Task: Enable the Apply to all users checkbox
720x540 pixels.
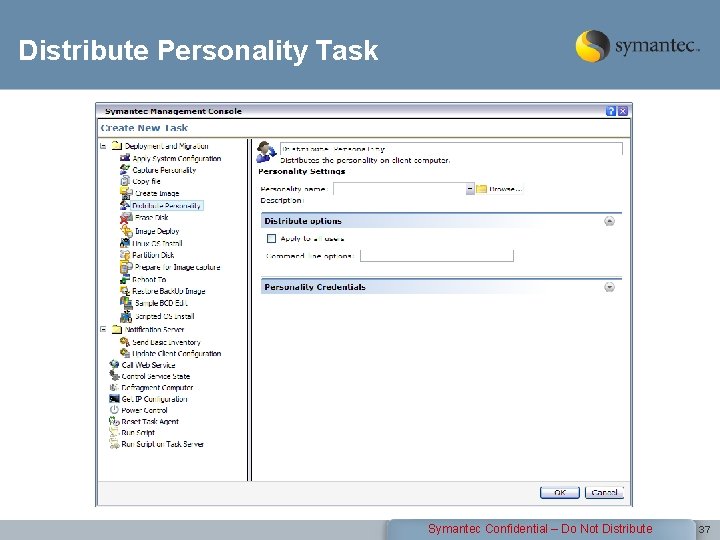Action: (271, 238)
